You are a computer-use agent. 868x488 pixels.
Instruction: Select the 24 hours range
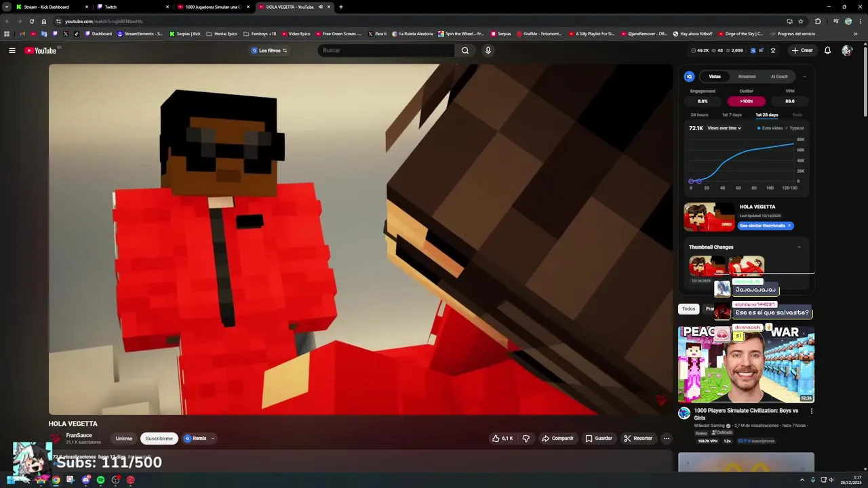(698, 115)
